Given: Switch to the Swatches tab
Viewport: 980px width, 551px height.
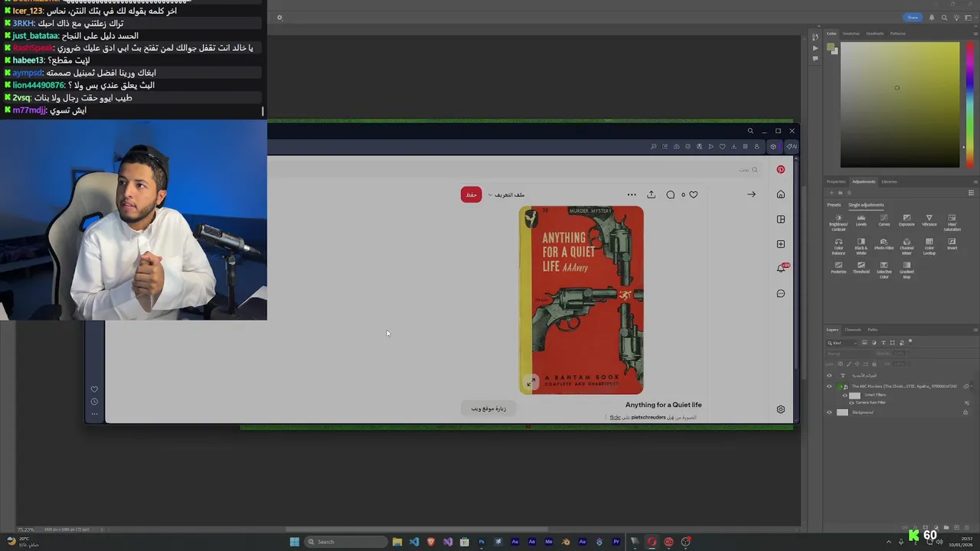Looking at the screenshot, I should (851, 34).
